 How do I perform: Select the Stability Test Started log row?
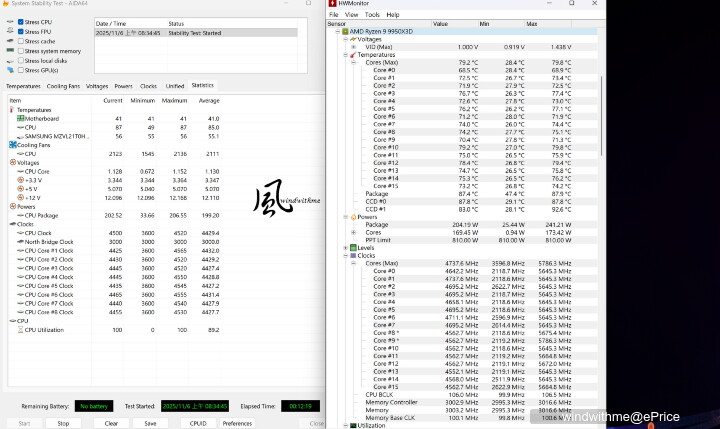pos(195,32)
